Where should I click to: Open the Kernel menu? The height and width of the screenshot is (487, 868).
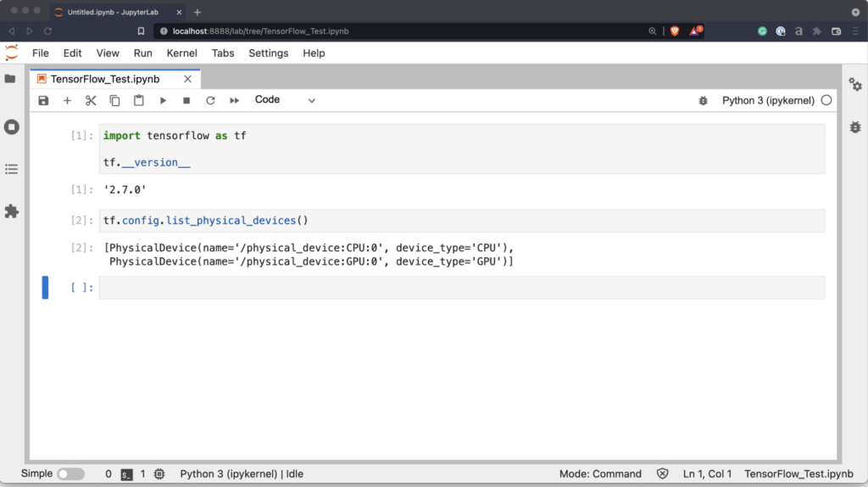point(181,53)
